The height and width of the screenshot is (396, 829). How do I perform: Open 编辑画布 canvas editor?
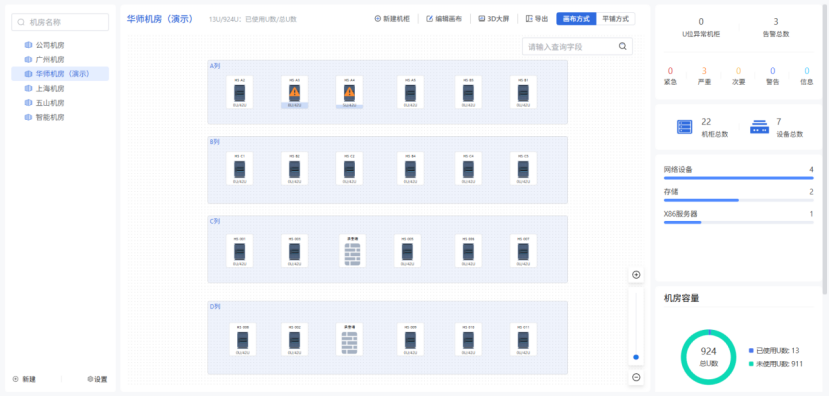point(444,19)
